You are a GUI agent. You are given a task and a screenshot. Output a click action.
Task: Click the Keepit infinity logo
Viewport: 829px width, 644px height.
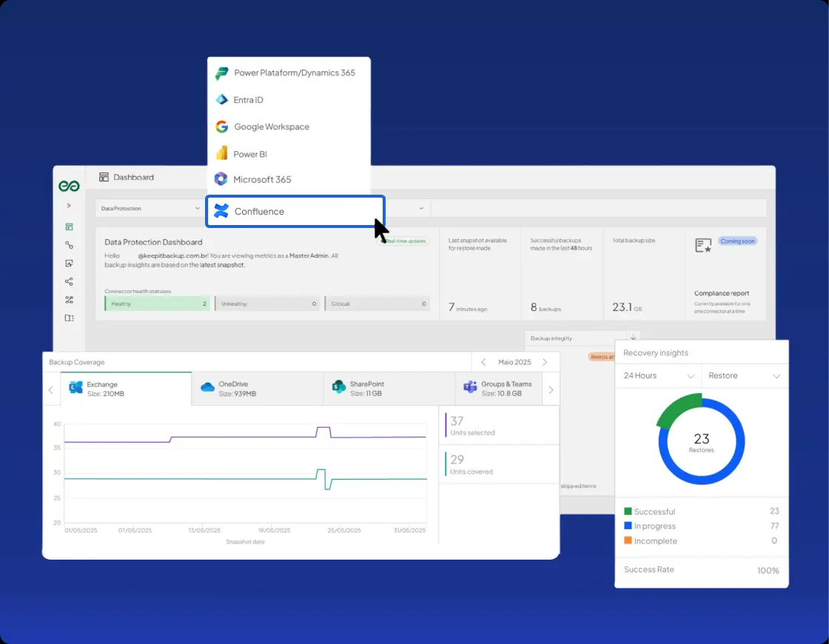[x=69, y=186]
